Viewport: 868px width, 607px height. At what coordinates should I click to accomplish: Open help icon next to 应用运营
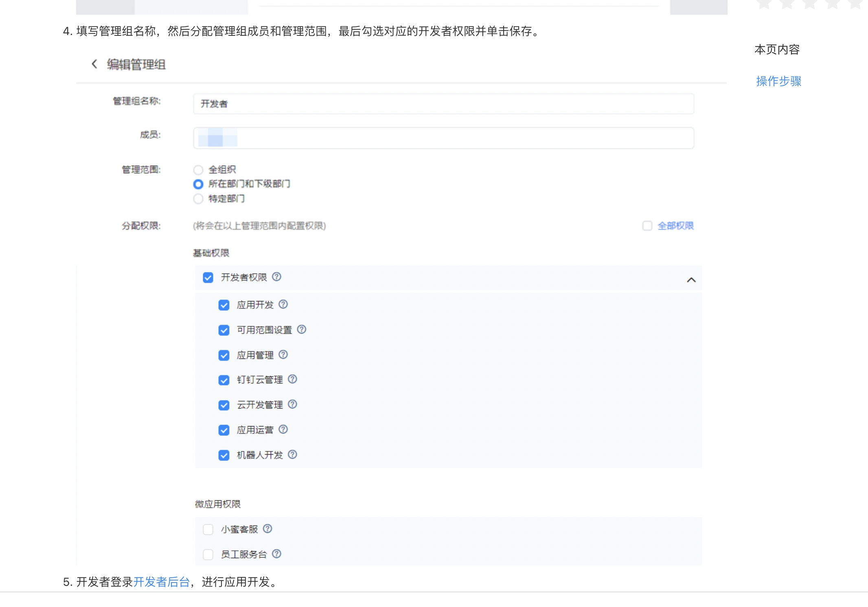pos(283,429)
